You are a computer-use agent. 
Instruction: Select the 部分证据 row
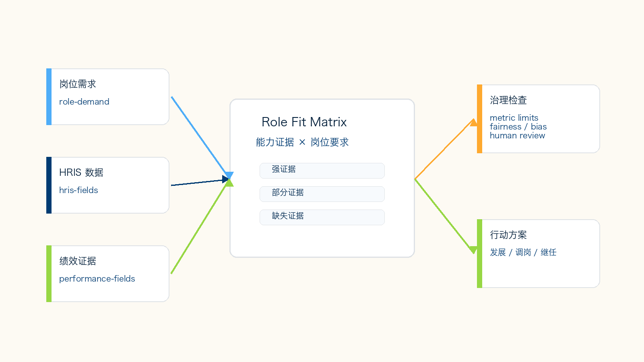click(322, 194)
